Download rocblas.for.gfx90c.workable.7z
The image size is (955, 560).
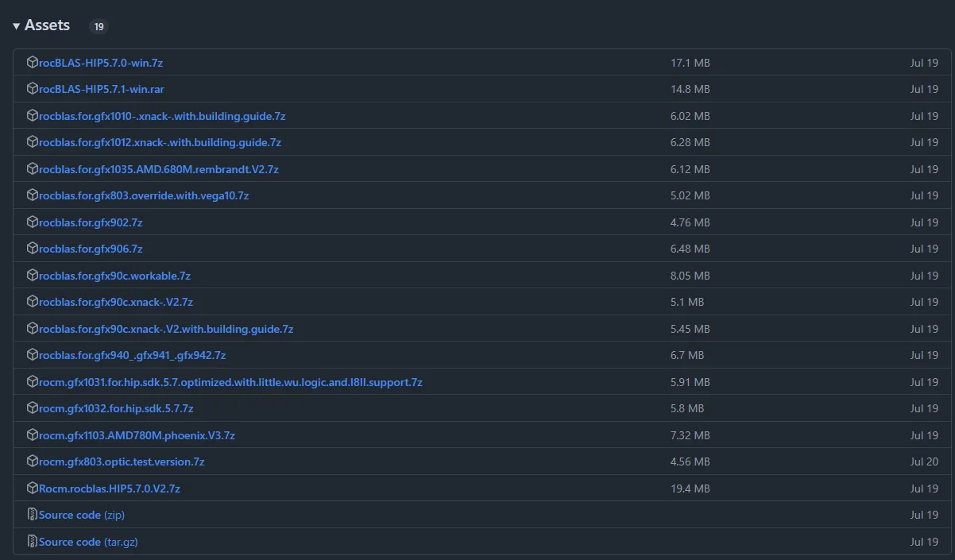(x=114, y=276)
